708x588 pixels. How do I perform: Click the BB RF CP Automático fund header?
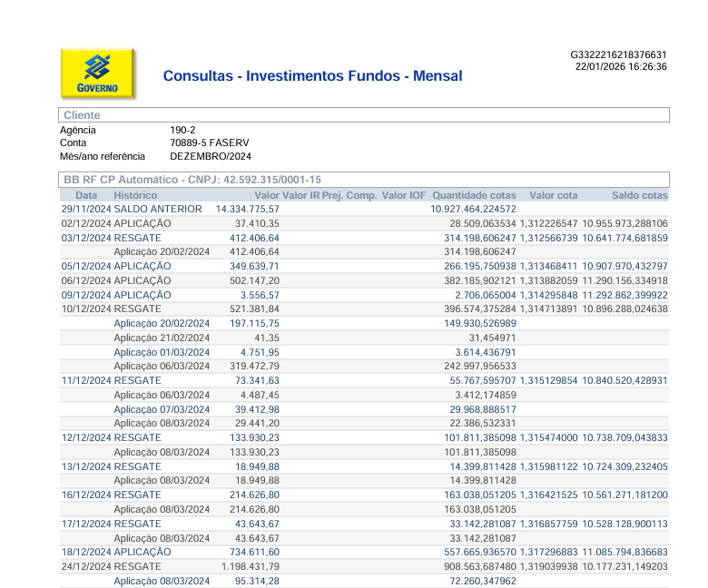(363, 180)
